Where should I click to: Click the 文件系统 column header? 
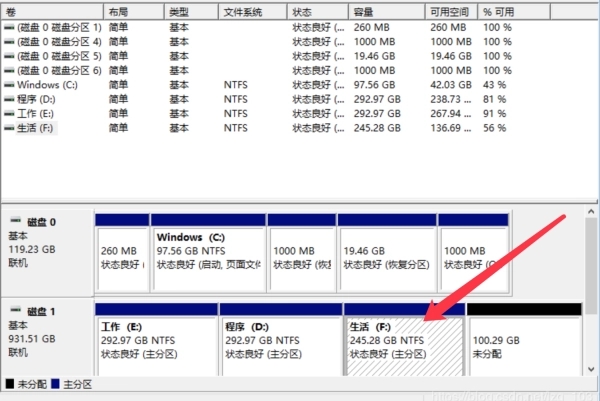click(252, 11)
